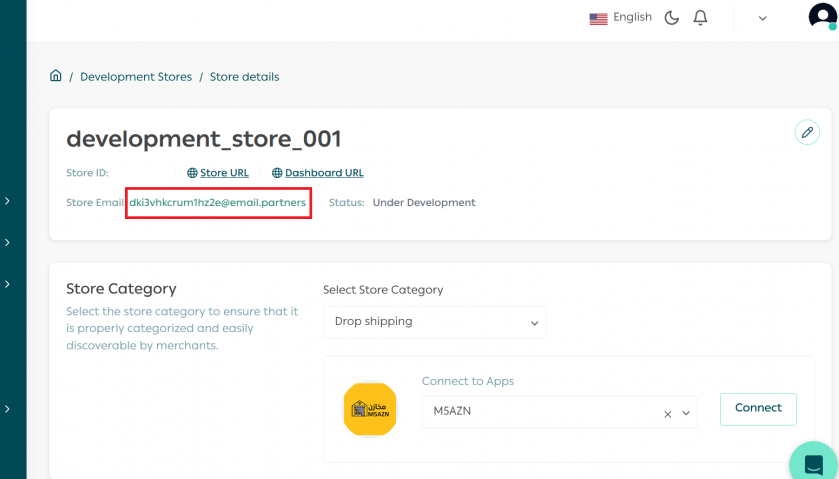The height and width of the screenshot is (479, 839).
Task: Switch language via English label
Action: point(632,17)
